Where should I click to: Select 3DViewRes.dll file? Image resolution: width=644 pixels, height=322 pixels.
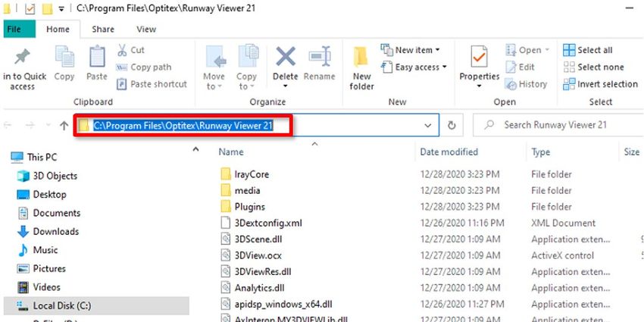pos(256,271)
